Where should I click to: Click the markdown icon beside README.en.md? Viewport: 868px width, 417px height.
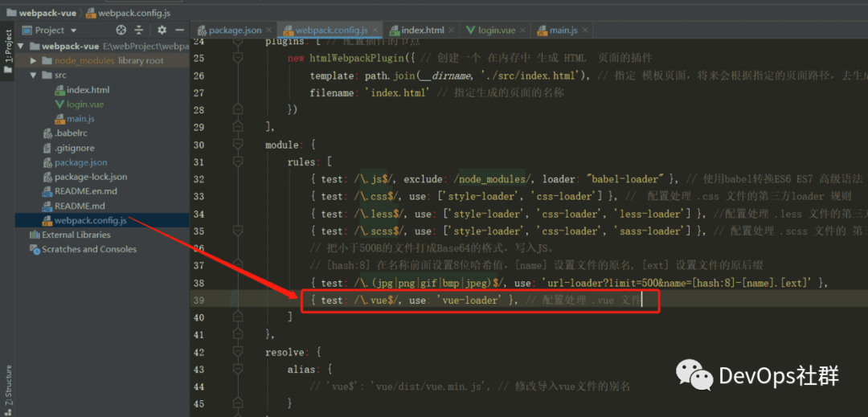point(47,191)
